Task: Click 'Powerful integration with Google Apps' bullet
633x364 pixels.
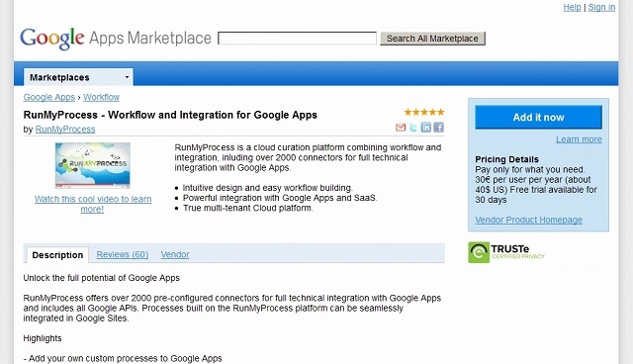Action: pyautogui.click(x=280, y=198)
